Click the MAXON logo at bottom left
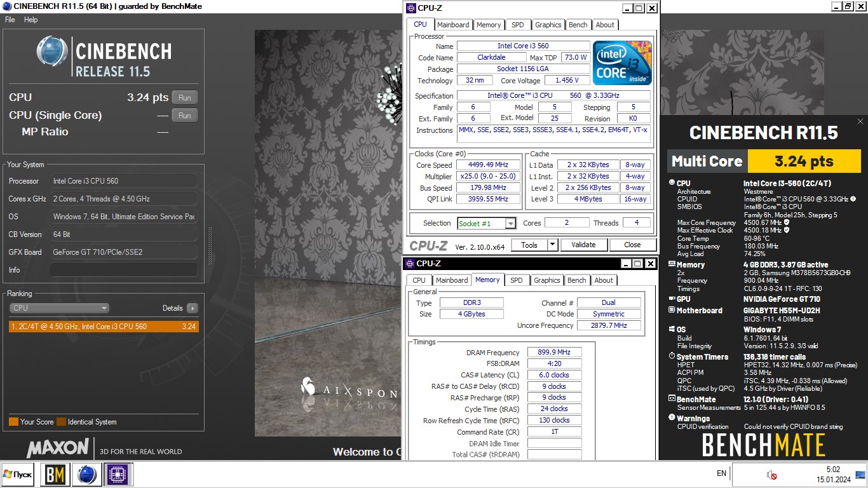868x488 pixels. pyautogui.click(x=58, y=448)
